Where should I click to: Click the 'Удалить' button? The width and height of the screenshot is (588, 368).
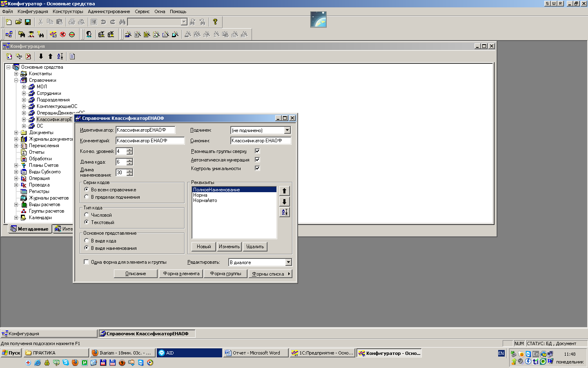point(255,247)
